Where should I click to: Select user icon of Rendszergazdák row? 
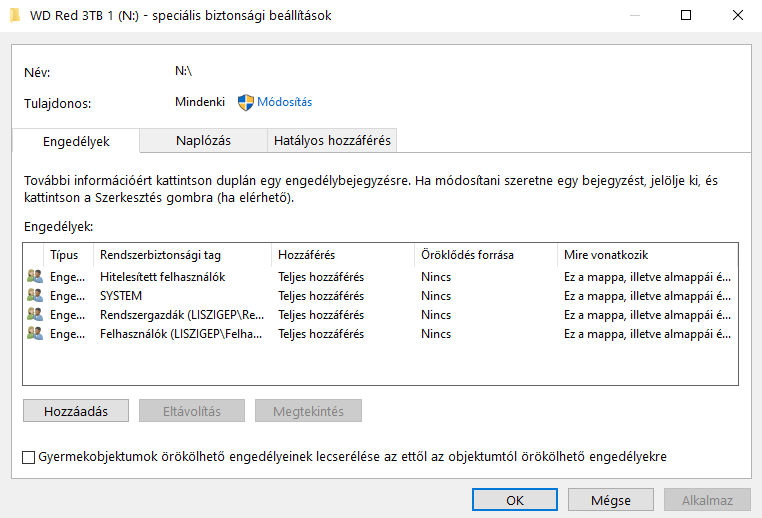(x=35, y=314)
